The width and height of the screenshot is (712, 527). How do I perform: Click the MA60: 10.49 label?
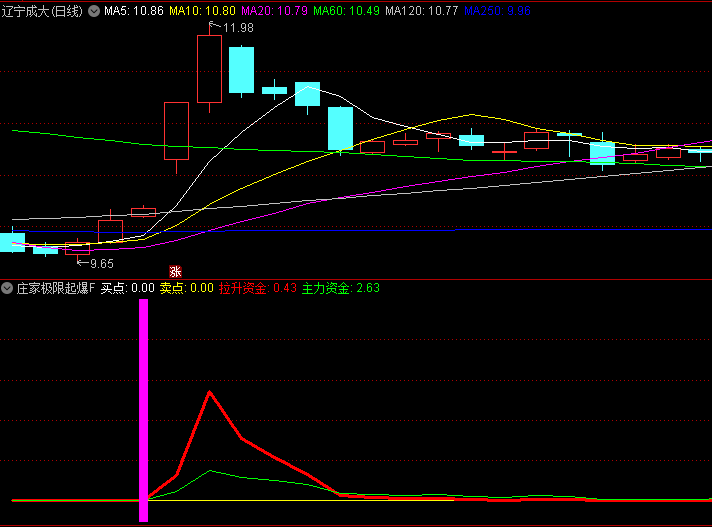346,11
